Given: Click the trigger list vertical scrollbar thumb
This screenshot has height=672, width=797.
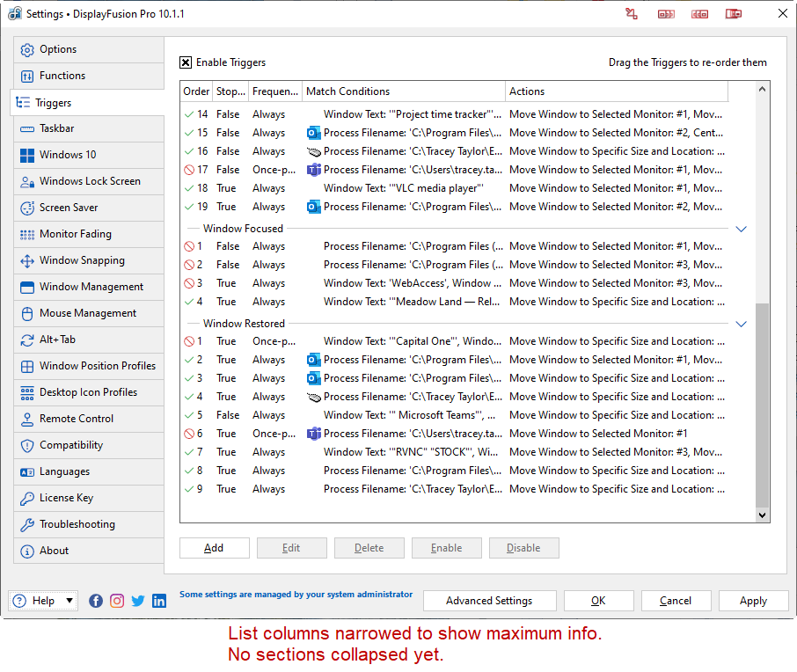Looking at the screenshot, I should coord(762,405).
